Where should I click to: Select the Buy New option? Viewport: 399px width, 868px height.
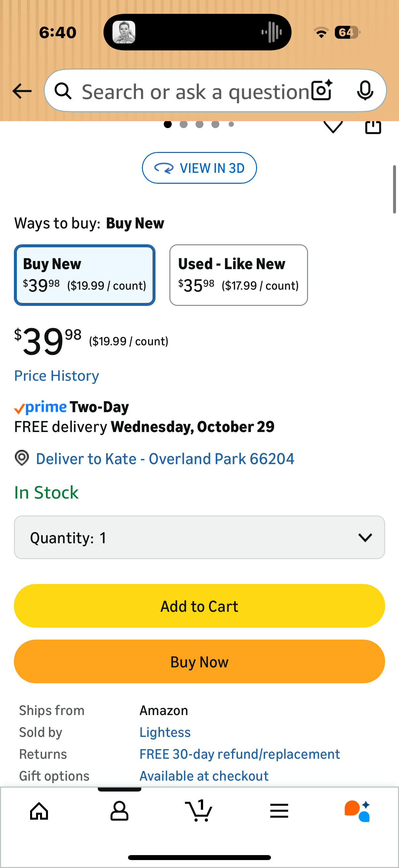click(x=84, y=275)
